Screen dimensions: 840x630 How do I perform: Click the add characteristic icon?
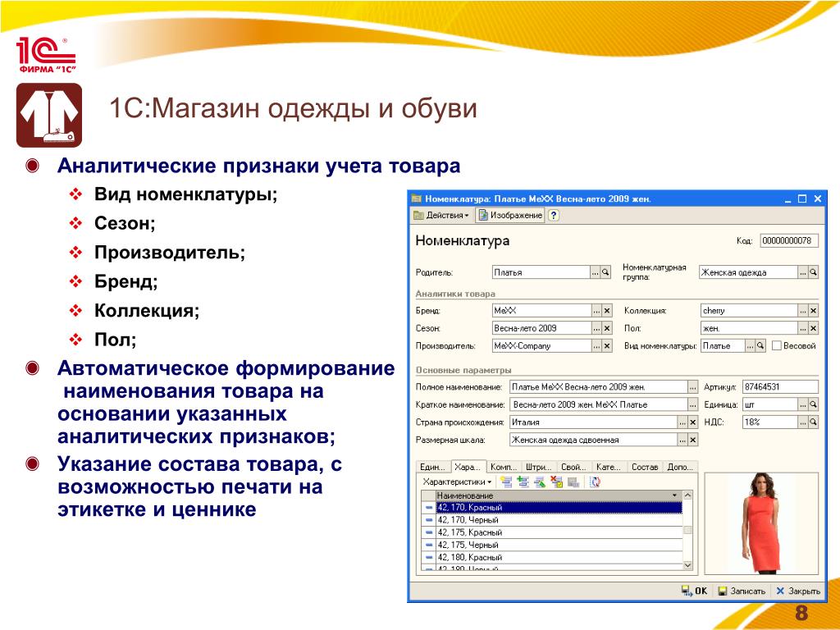pos(506,482)
